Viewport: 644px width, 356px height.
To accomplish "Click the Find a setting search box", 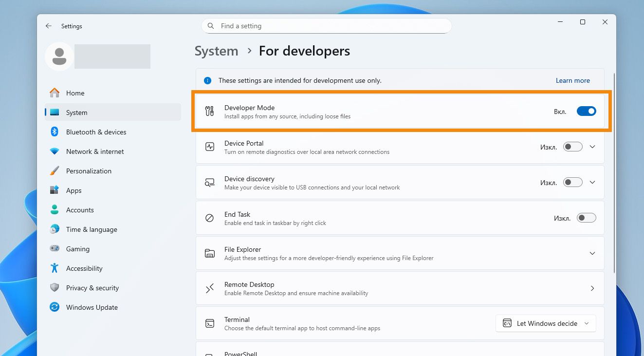I will (x=326, y=26).
